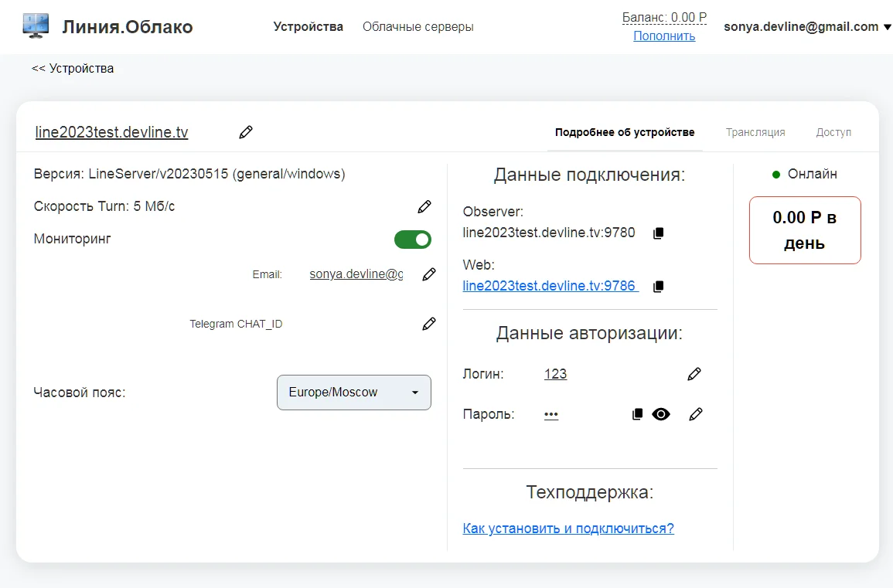
Task: Copy the Observer connection address
Action: click(658, 233)
